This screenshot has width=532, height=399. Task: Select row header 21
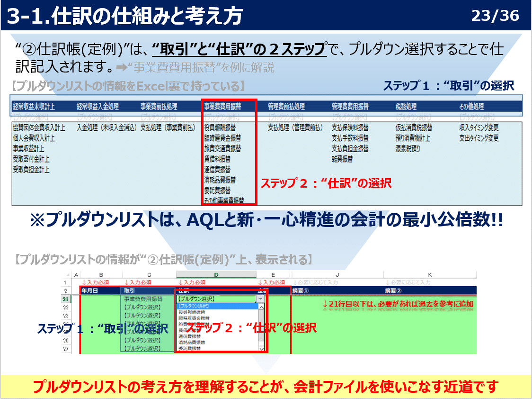(x=66, y=299)
